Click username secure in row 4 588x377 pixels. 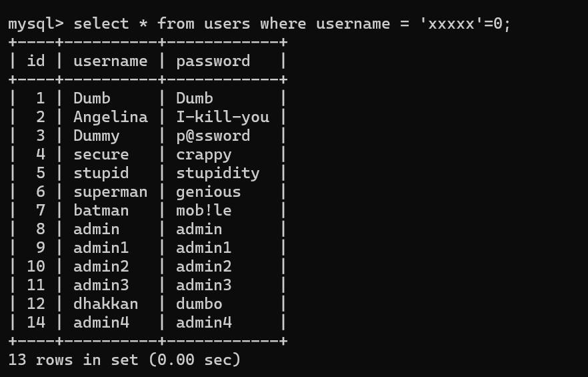pyautogui.click(x=101, y=155)
